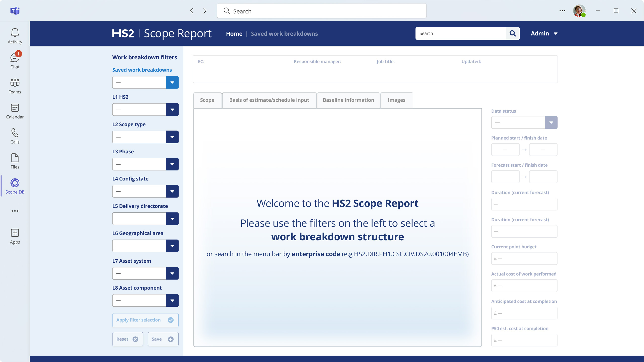Open the Apps plus icon

click(x=15, y=236)
